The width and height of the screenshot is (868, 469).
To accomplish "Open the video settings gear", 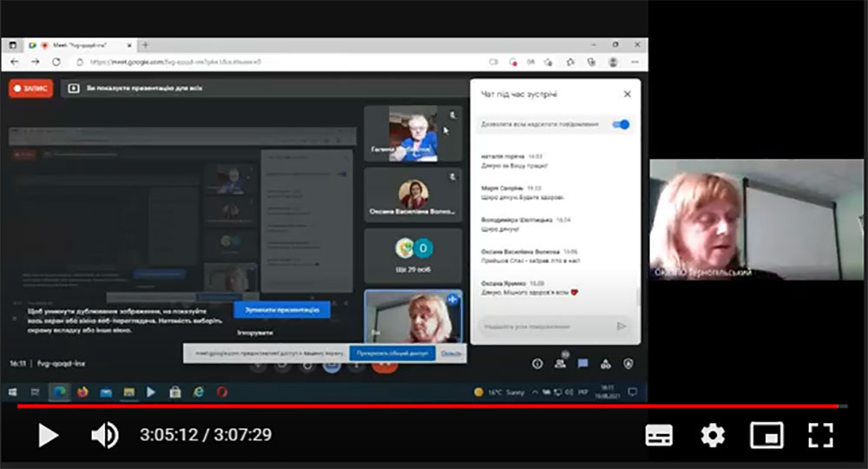I will 713,435.
